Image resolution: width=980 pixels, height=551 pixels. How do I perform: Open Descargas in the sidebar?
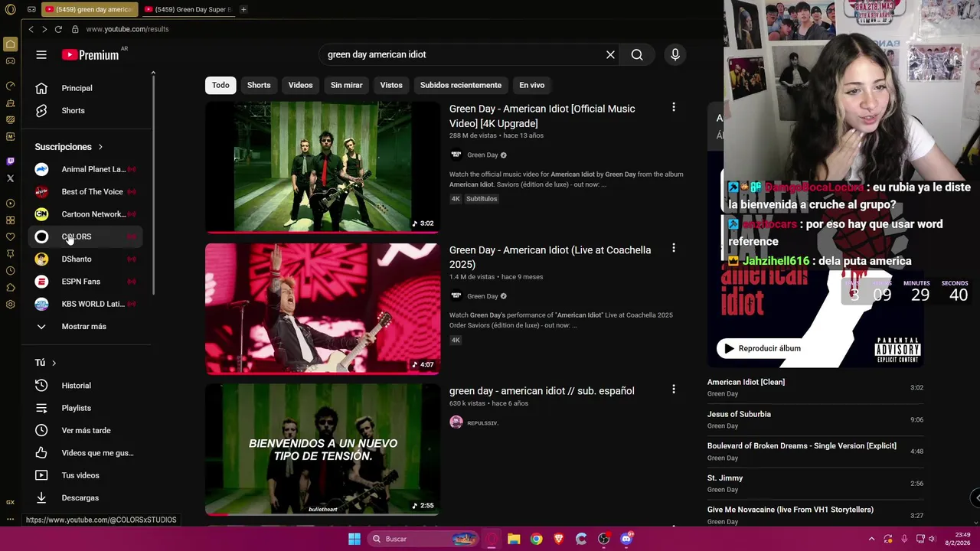[86, 497]
